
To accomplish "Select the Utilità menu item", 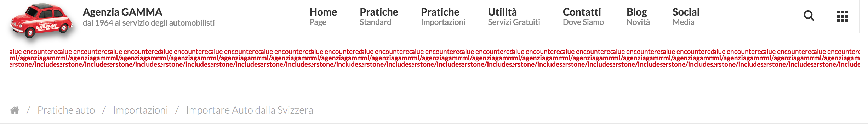I will (514, 17).
